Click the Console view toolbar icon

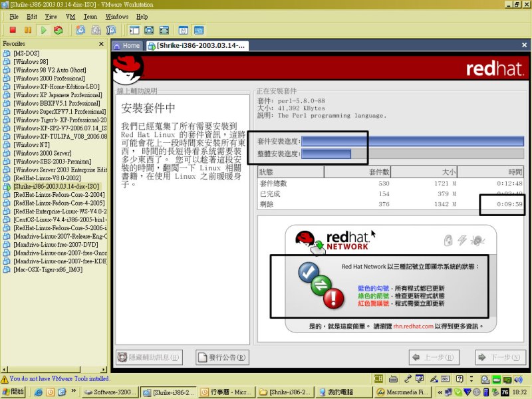199,30
